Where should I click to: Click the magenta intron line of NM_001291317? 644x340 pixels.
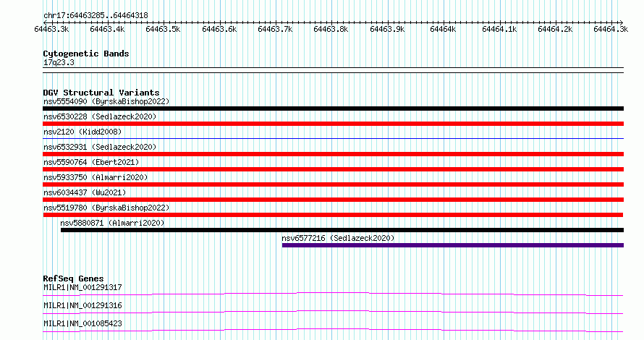tap(333, 294)
